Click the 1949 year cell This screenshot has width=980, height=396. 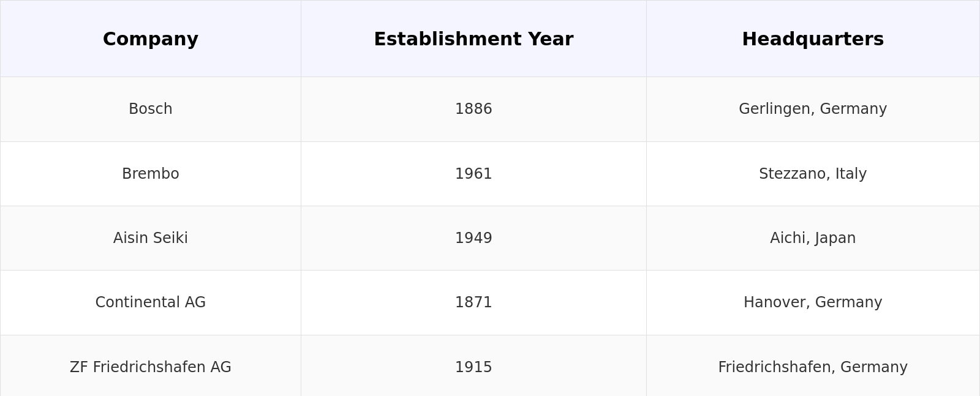tap(473, 238)
